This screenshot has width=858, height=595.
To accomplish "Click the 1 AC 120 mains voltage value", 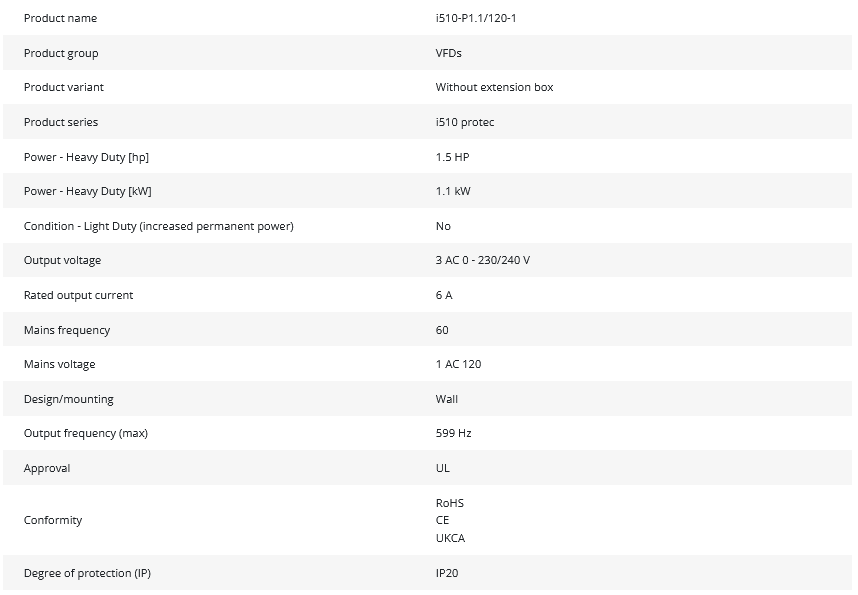I will click(458, 364).
